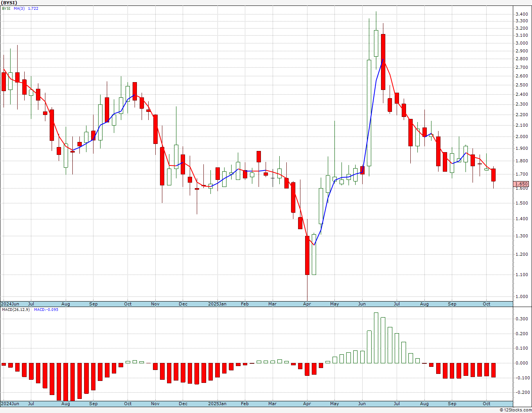The image size is (532, 413).
Task: Select the 2.900 price axis label
Action: pyautogui.click(x=521, y=51)
